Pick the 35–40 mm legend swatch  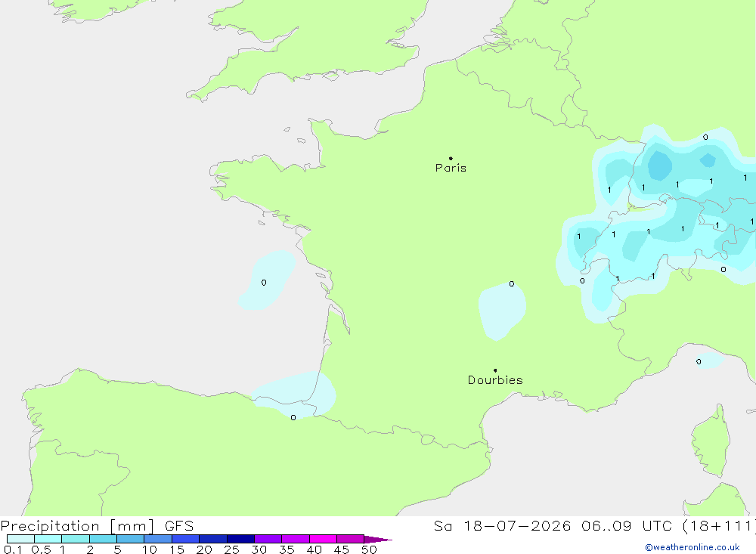coord(296,539)
